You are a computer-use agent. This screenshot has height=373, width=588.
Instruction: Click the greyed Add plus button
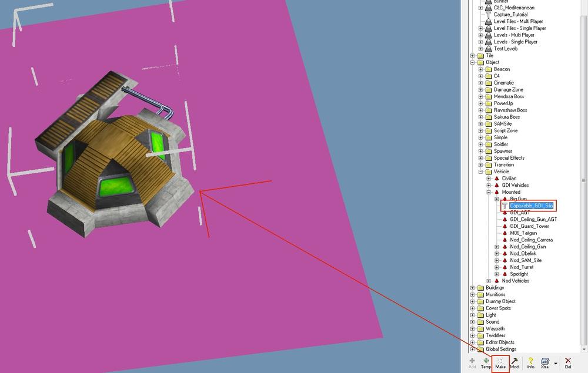[x=472, y=363]
